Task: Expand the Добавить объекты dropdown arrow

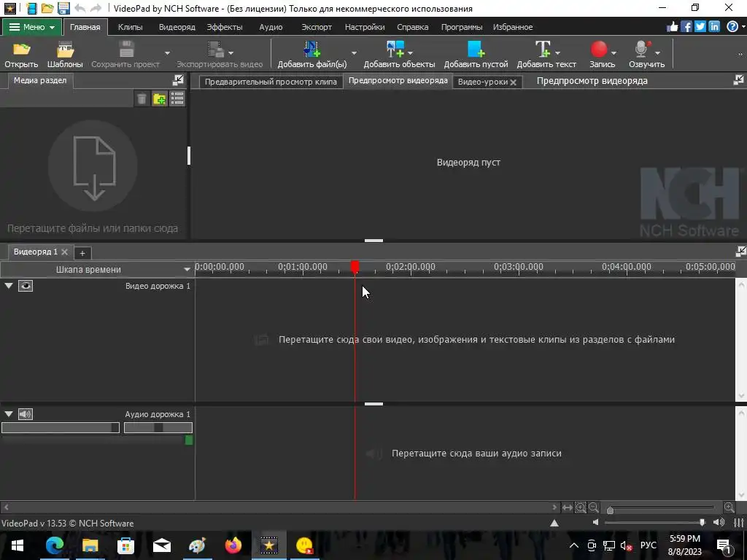Action: (x=410, y=52)
